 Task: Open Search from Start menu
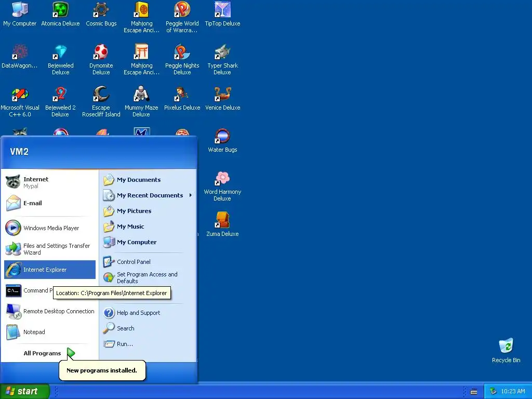click(148, 328)
